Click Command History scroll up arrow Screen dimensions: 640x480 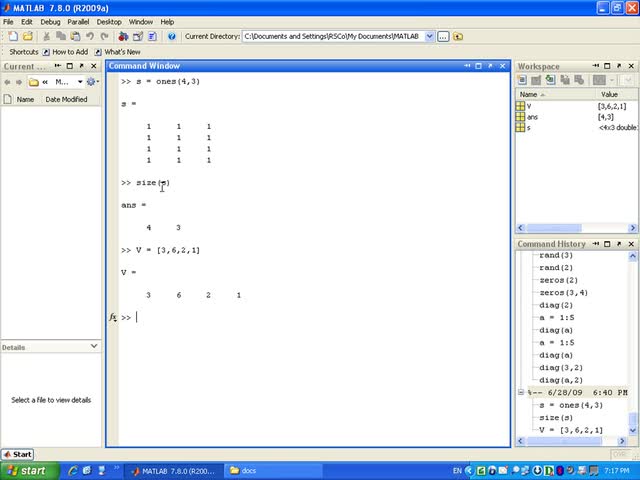[632, 256]
